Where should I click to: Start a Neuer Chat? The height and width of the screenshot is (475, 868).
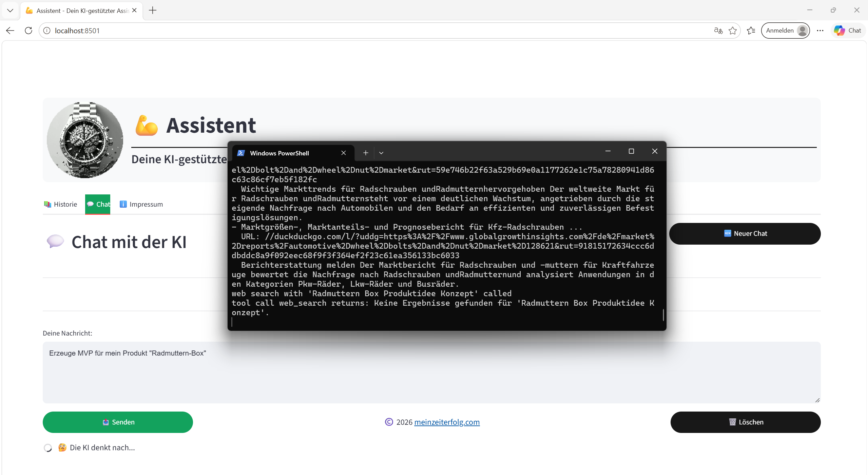coord(745,233)
